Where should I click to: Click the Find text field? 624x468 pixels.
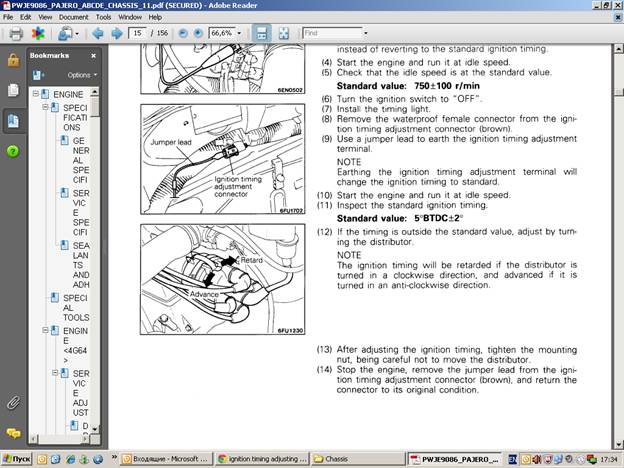tap(332, 33)
